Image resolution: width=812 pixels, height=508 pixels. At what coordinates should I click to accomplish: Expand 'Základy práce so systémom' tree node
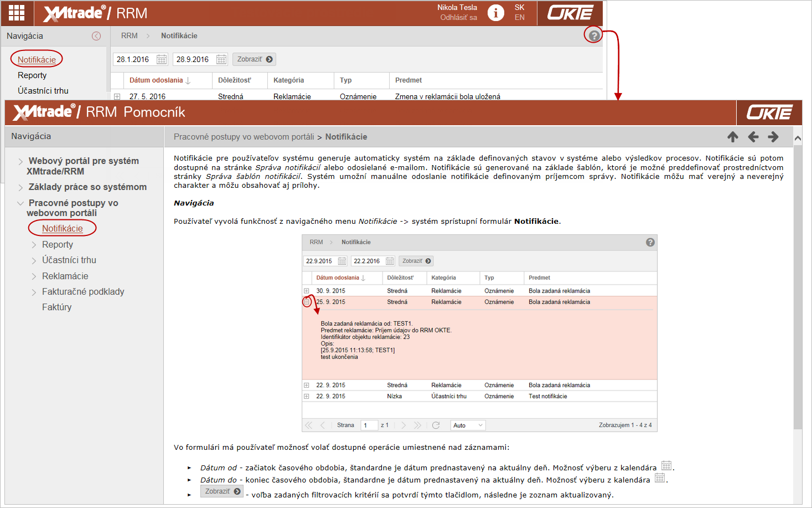(20, 188)
